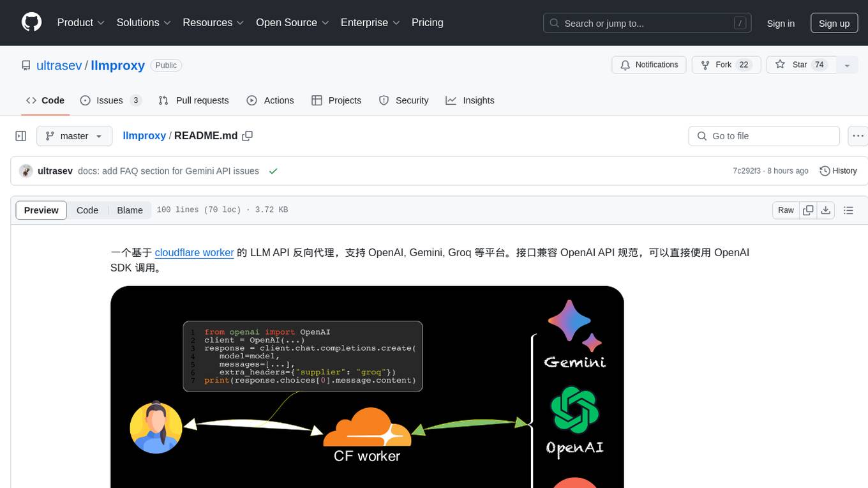Expand the star lists dropdown arrow
The image size is (868, 488).
847,65
